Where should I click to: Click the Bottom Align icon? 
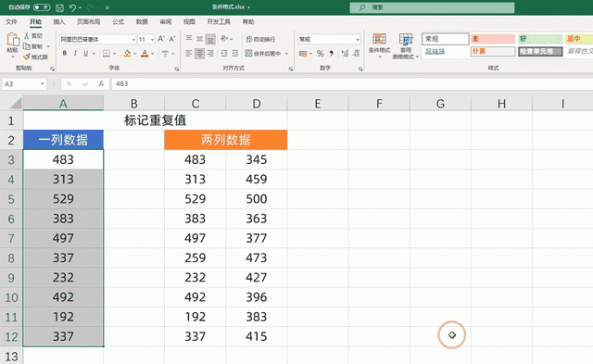coord(210,39)
